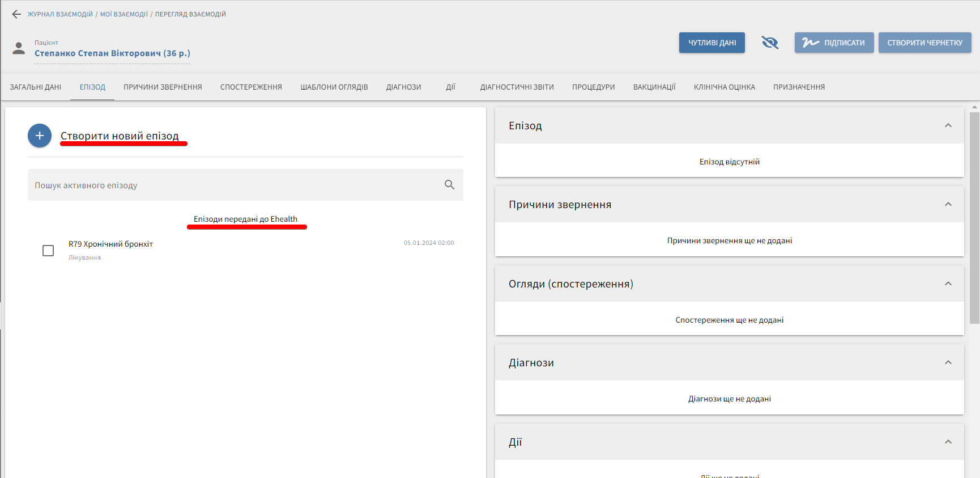This screenshot has height=478, width=980.
Task: Click the Створити чернетку button
Action: pos(924,43)
